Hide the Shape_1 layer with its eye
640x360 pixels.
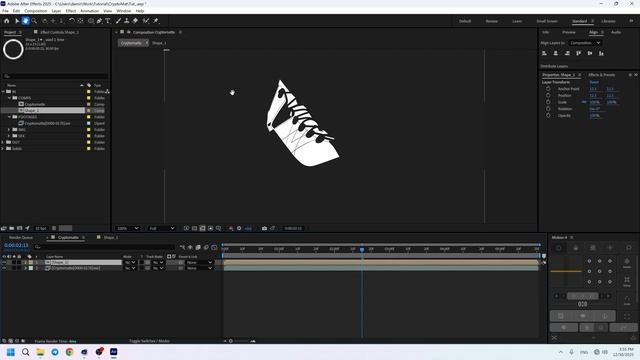click(4, 262)
